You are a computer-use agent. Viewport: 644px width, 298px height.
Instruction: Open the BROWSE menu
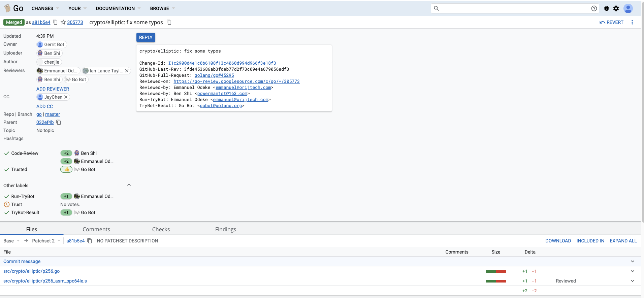pos(162,8)
